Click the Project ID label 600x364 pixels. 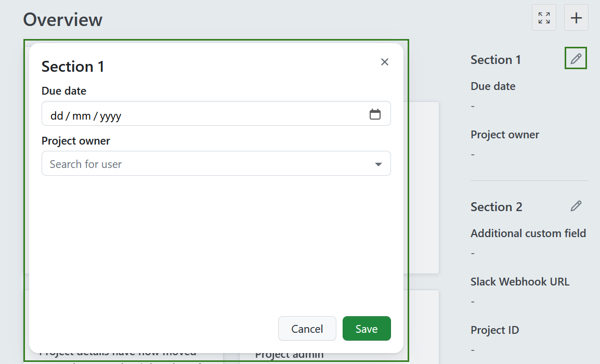495,330
